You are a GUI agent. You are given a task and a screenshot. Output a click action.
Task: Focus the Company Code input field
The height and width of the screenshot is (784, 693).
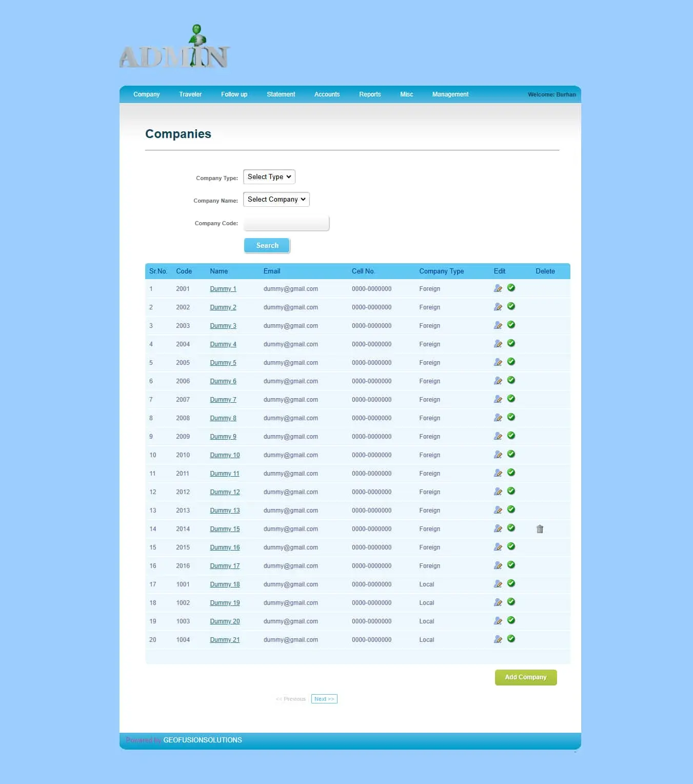point(286,224)
